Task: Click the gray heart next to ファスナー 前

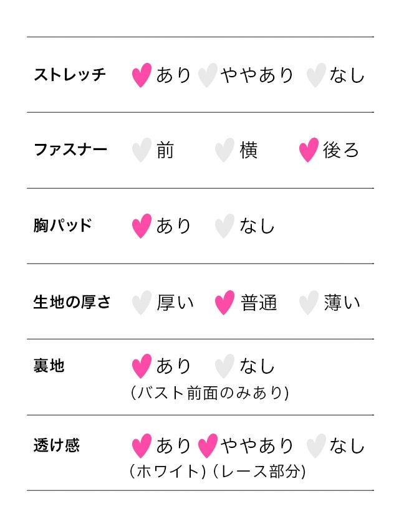Action: pyautogui.click(x=142, y=150)
